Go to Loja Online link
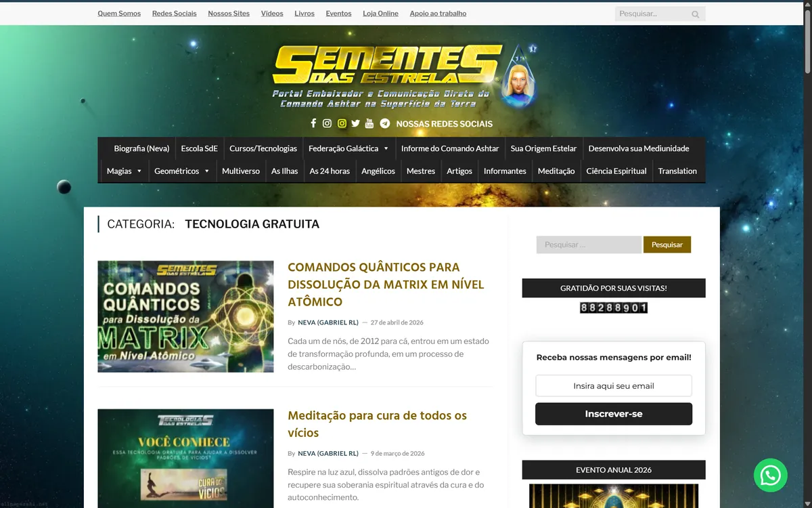The image size is (812, 508). point(380,14)
